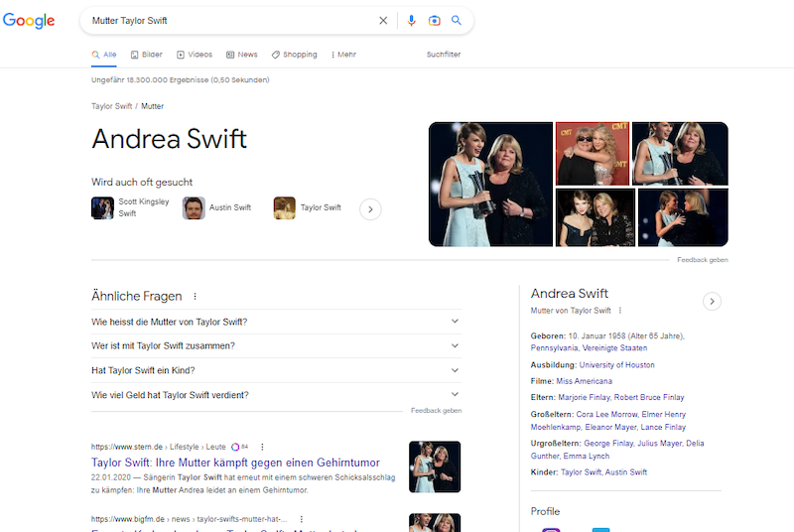
Task: Open the Videos tab
Action: (195, 55)
